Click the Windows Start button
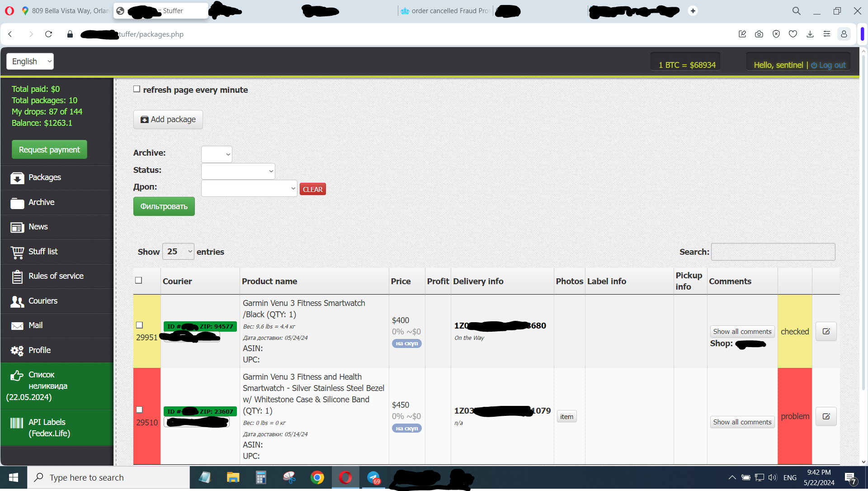The width and height of the screenshot is (868, 491). [x=14, y=477]
